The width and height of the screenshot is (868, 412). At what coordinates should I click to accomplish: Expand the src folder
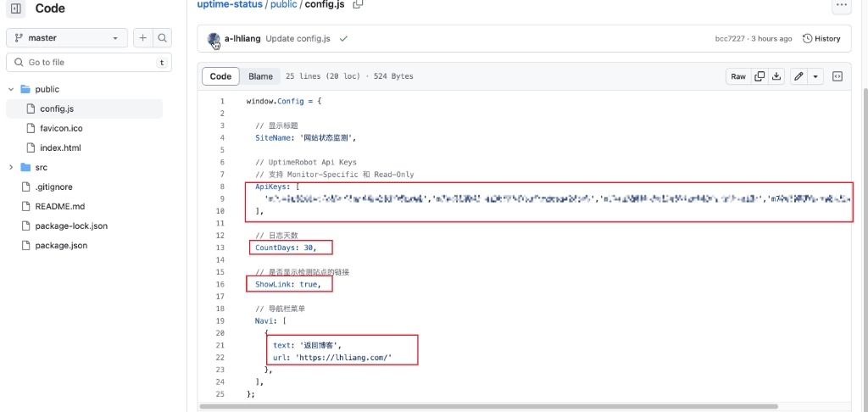coord(11,168)
